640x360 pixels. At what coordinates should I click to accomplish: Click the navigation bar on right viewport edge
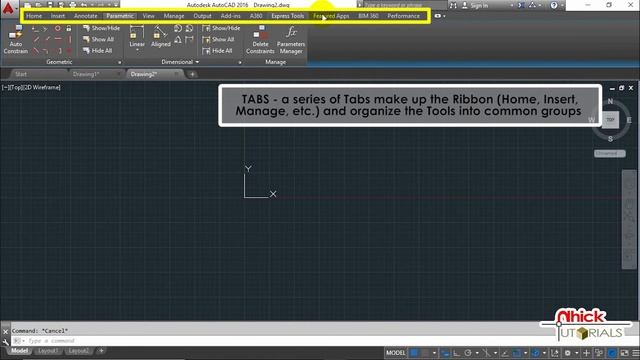[x=629, y=219]
